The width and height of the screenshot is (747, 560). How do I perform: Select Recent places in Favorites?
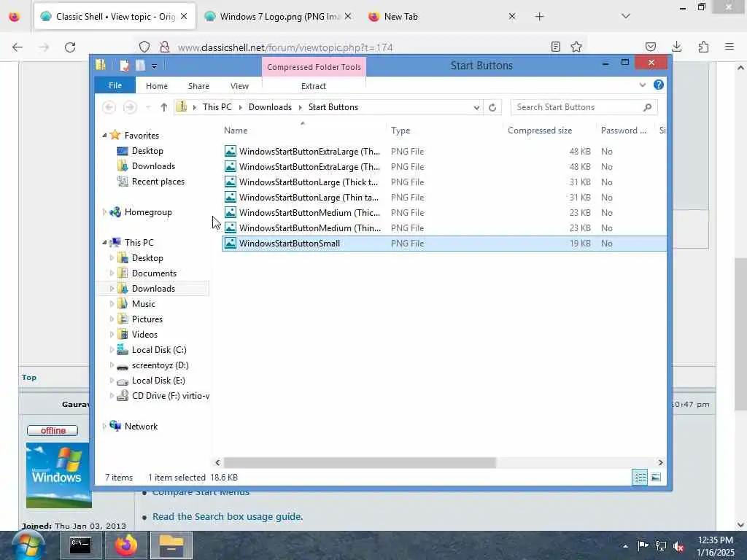(x=158, y=182)
